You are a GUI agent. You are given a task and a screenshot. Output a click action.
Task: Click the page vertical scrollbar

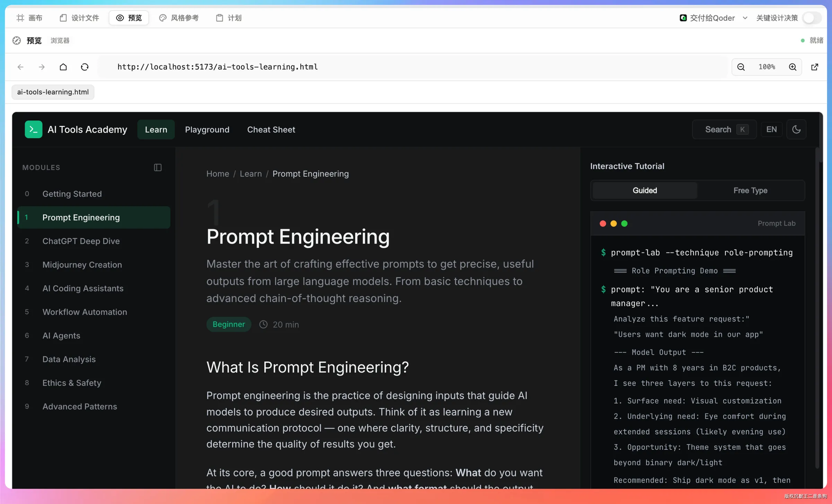818,308
